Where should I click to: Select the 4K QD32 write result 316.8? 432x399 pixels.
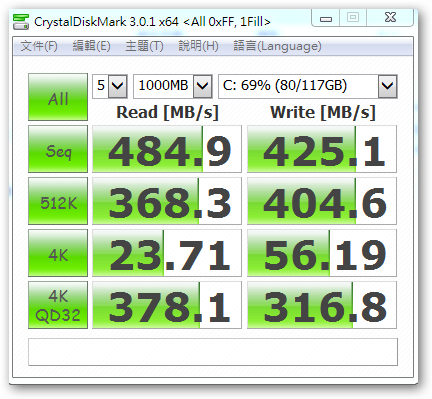pyautogui.click(x=322, y=305)
